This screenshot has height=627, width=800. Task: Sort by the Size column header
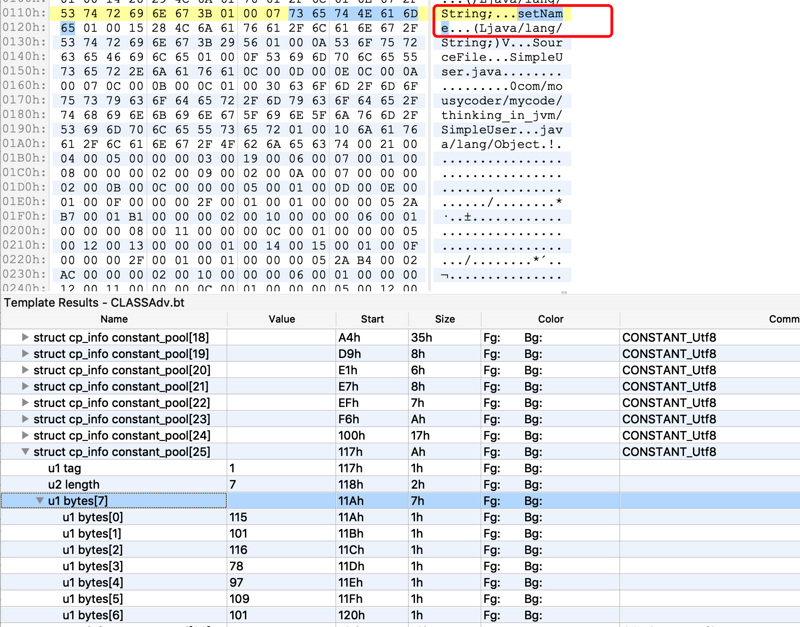444,319
